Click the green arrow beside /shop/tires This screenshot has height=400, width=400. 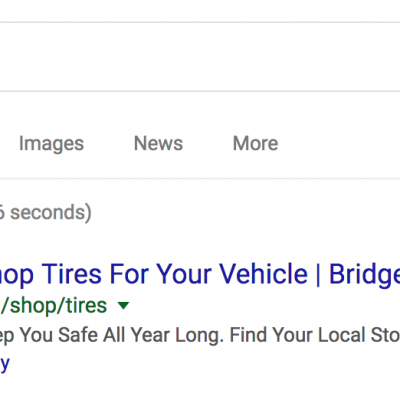click(x=123, y=305)
